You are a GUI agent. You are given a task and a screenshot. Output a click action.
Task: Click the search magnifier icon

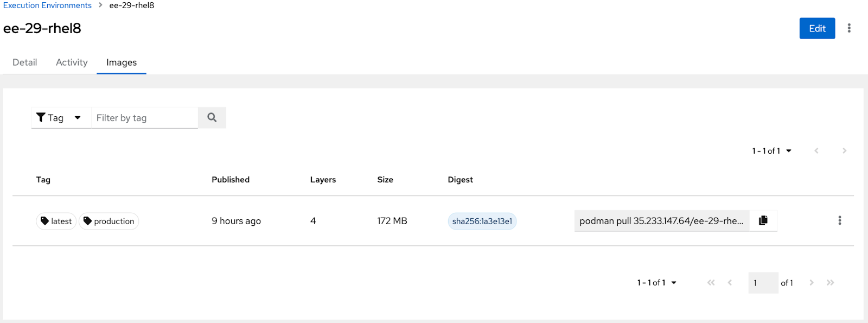coord(212,118)
